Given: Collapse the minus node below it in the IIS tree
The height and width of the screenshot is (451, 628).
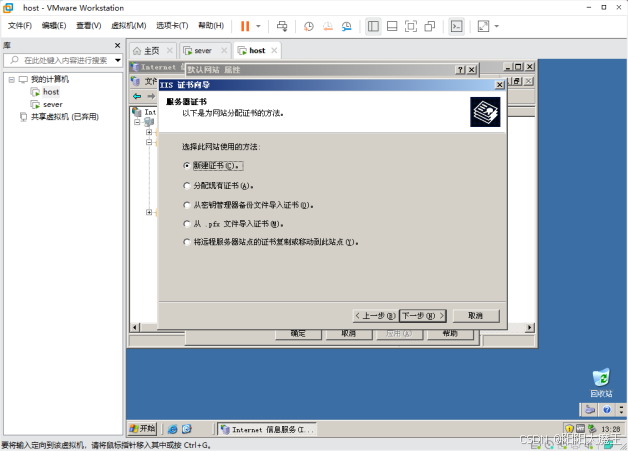Looking at the screenshot, I should [149, 142].
